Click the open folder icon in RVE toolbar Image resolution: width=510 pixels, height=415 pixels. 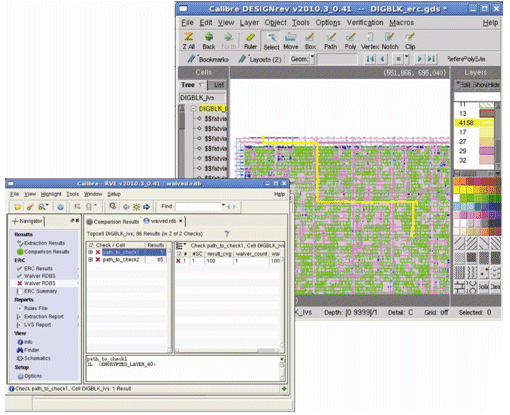pos(18,207)
